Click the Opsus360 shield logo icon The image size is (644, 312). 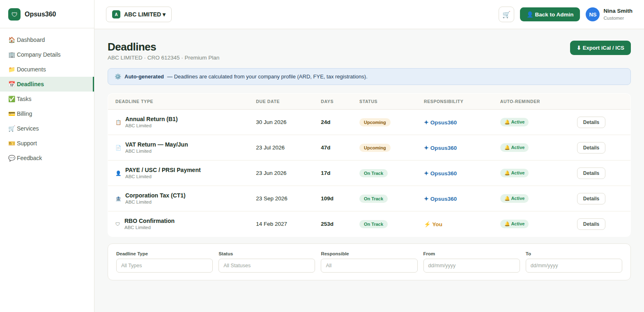(x=14, y=14)
